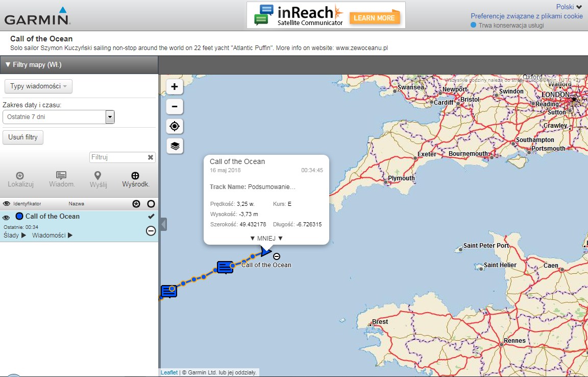This screenshot has height=377, width=588.
Task: Click the Rennes city label on map
Action: pos(514,341)
